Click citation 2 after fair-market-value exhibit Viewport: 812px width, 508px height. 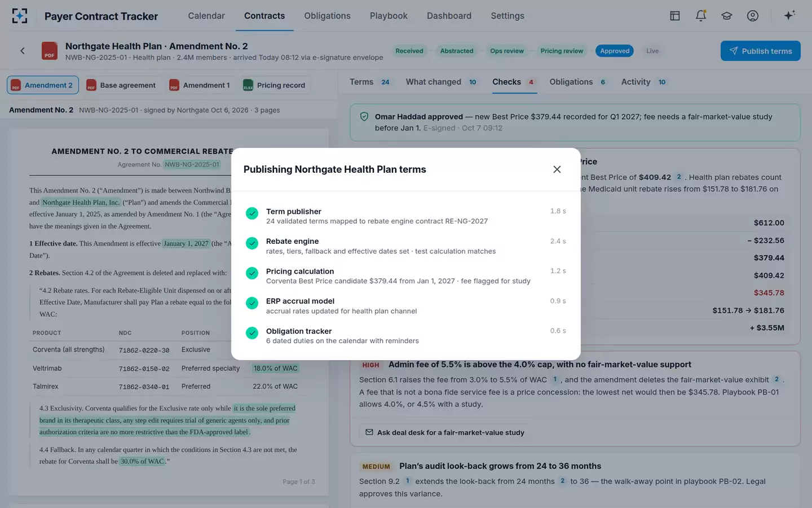pos(776,379)
